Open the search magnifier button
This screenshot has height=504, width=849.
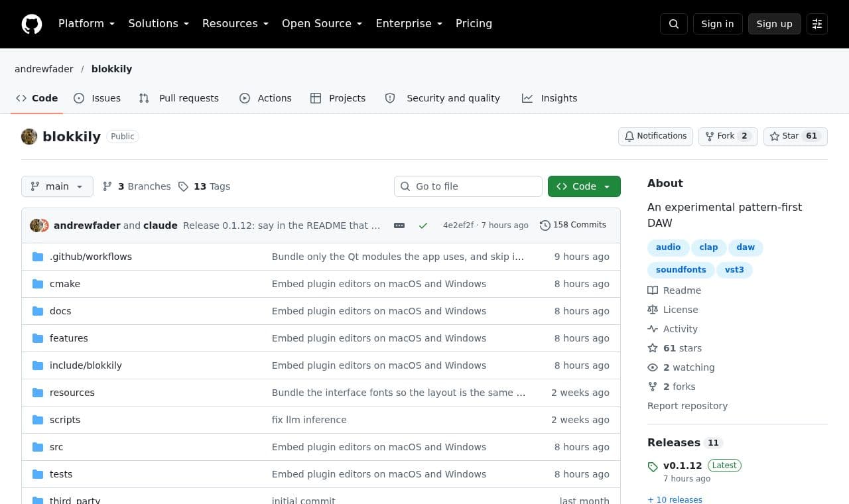point(674,24)
